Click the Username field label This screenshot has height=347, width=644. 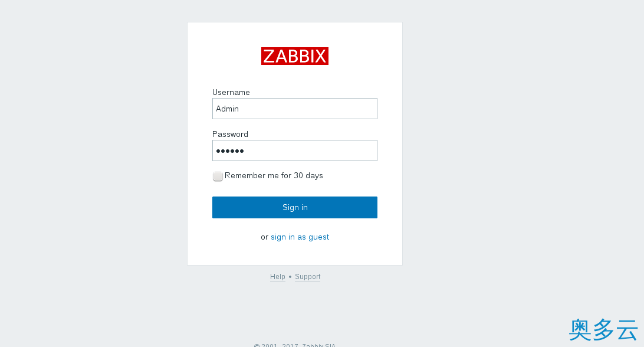pos(231,93)
